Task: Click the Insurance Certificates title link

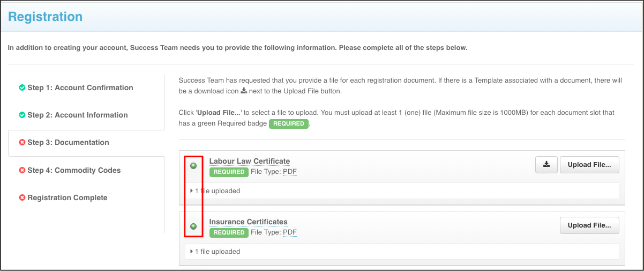Action: (x=248, y=222)
